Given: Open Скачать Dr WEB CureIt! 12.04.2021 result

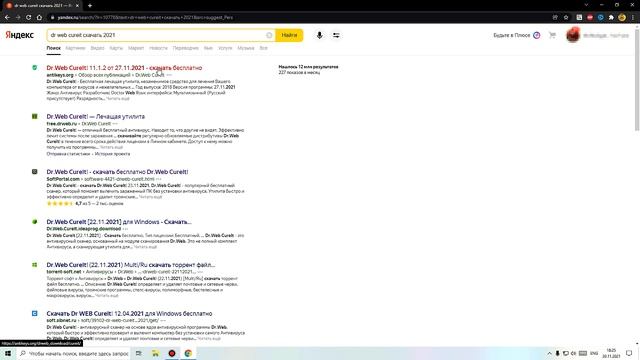Looking at the screenshot, I should coord(129,313).
